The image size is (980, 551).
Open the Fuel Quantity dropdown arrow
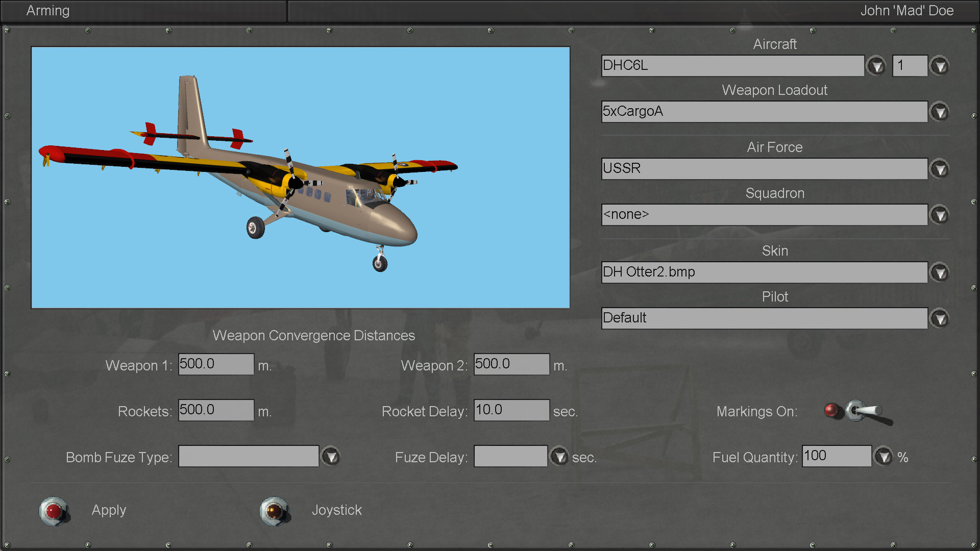(x=884, y=457)
